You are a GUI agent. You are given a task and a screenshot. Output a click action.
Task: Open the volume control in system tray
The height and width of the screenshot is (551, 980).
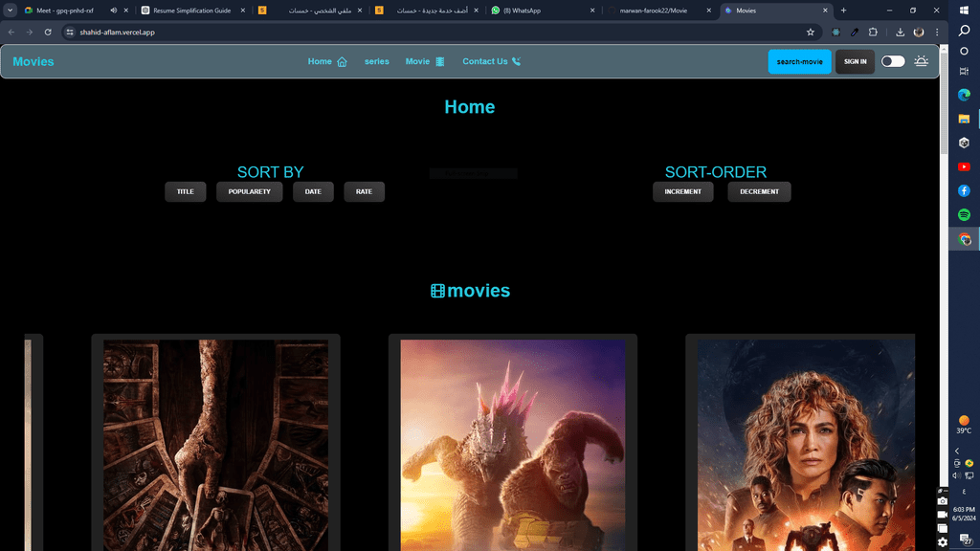(x=956, y=476)
